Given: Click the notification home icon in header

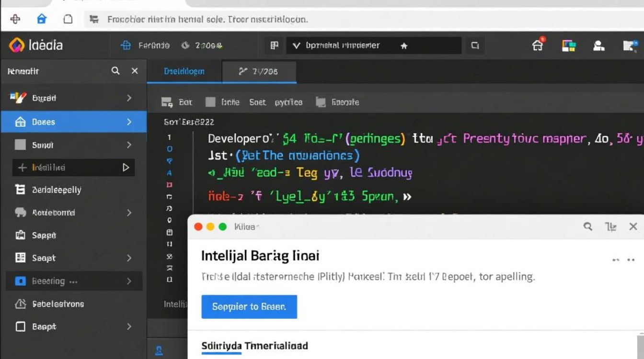Looking at the screenshot, I should point(538,45).
